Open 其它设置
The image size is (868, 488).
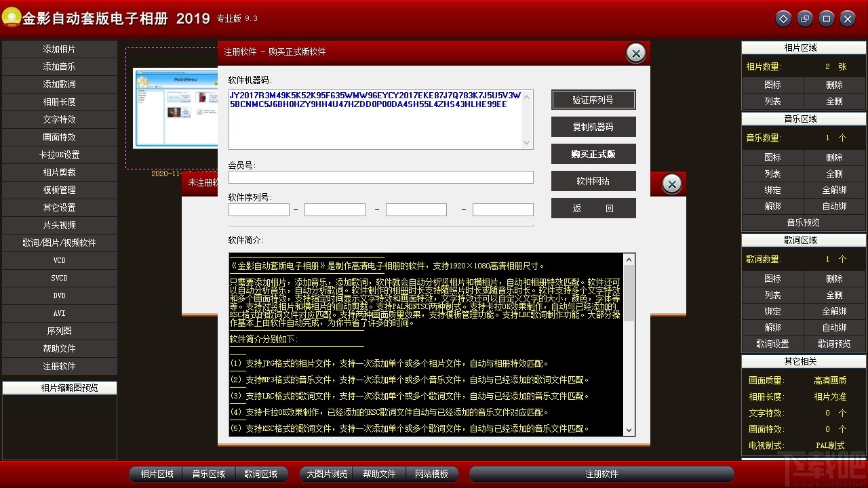pyautogui.click(x=60, y=208)
